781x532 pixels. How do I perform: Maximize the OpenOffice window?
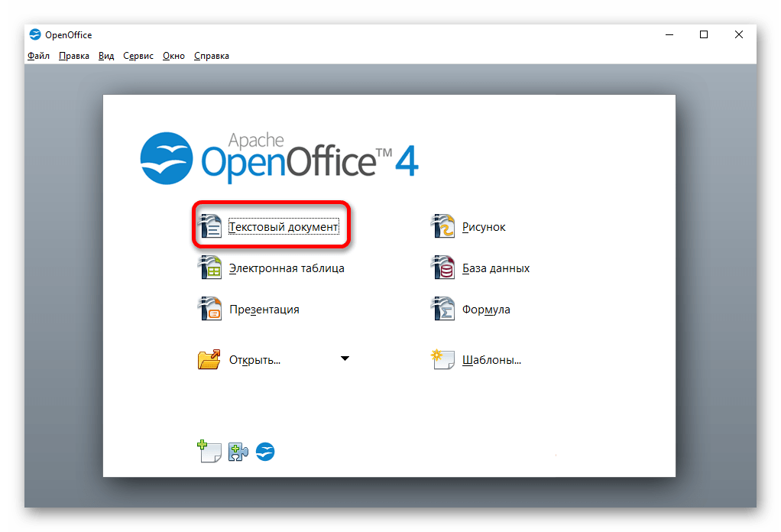704,34
